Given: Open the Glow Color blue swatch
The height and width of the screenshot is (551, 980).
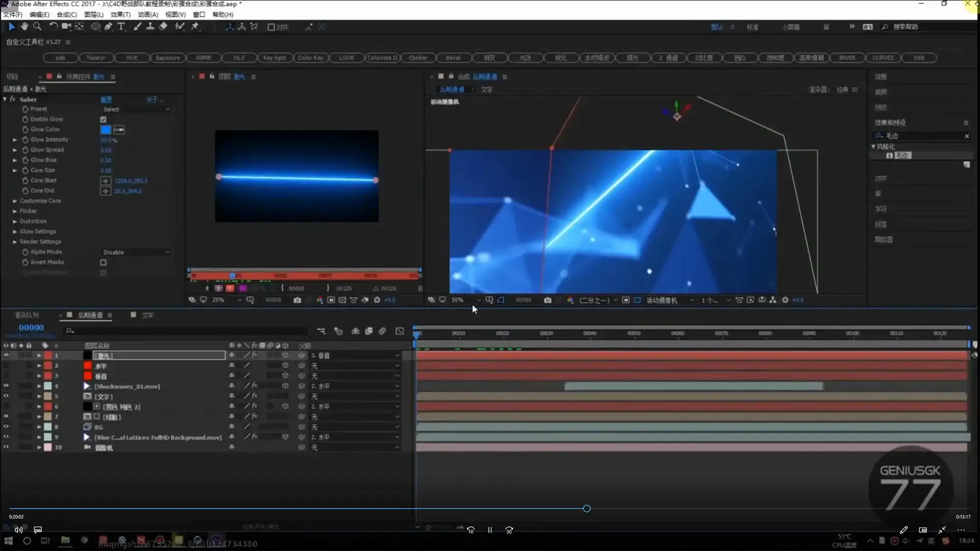Looking at the screenshot, I should (x=106, y=130).
